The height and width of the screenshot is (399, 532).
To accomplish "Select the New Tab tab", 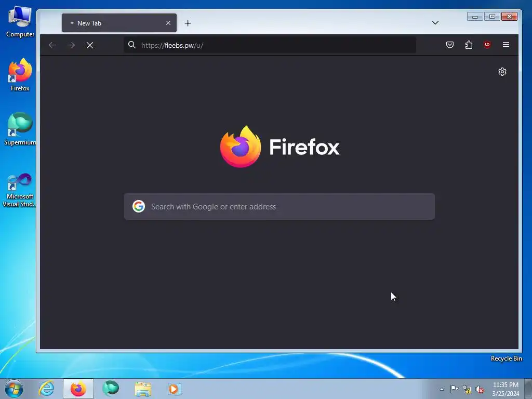I will [119, 23].
